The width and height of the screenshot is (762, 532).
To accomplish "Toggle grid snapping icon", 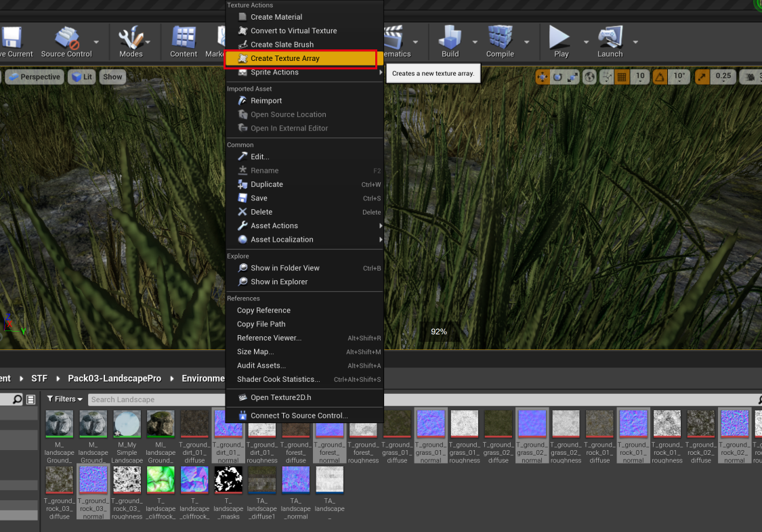I will (x=622, y=76).
